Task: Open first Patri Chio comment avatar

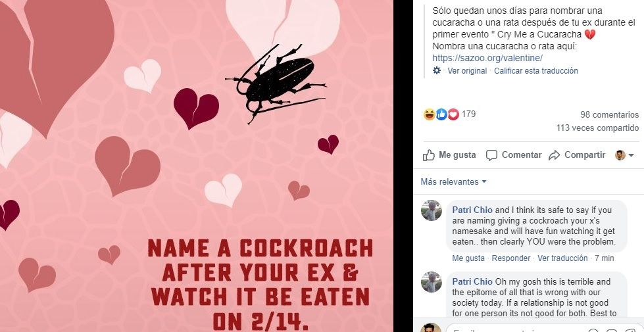Action: point(432,210)
